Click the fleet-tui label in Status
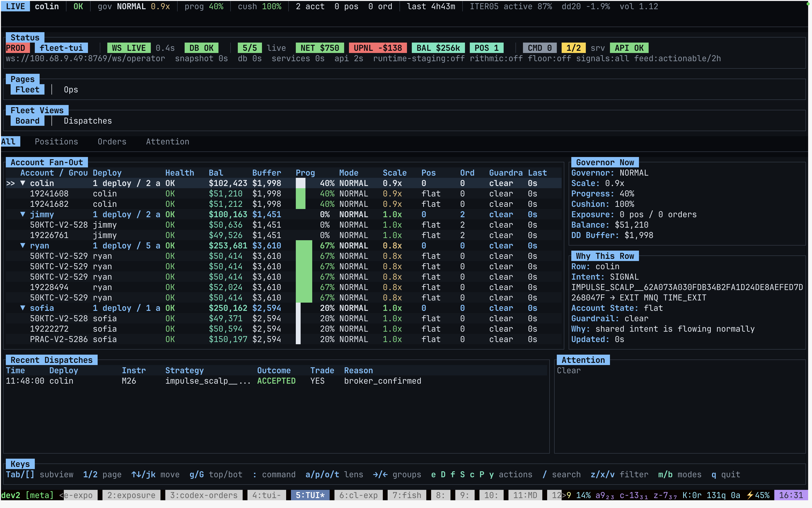The width and height of the screenshot is (812, 508). point(61,48)
